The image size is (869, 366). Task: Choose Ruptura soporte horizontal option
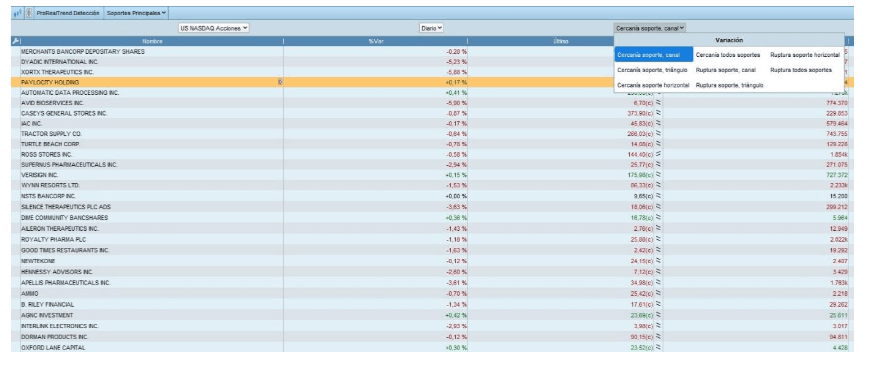pyautogui.click(x=805, y=55)
